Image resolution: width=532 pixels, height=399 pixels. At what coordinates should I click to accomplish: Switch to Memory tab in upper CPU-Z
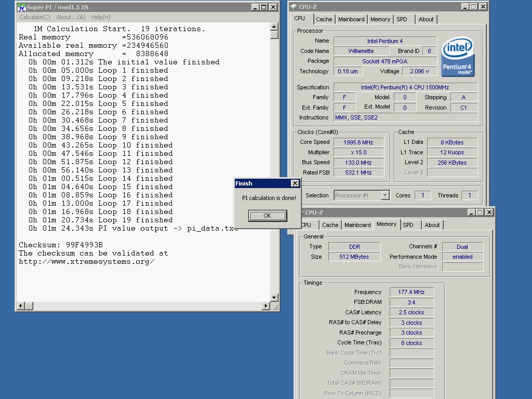click(x=380, y=19)
